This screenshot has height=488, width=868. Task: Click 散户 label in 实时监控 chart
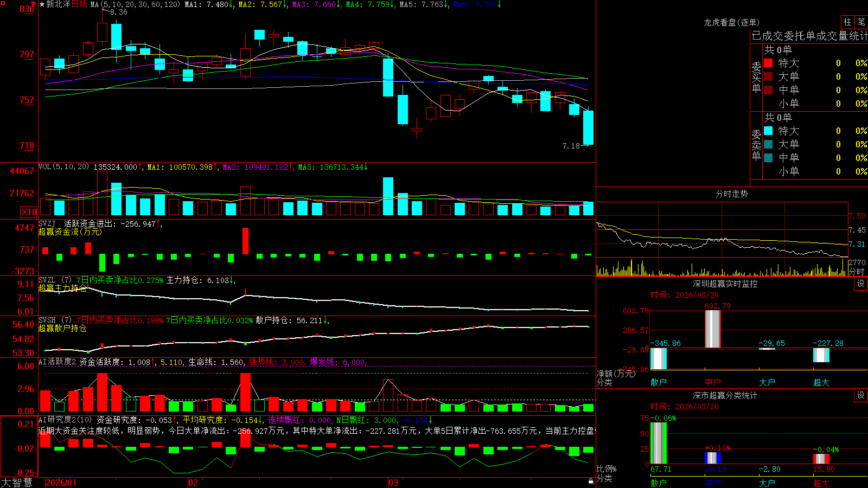click(659, 382)
